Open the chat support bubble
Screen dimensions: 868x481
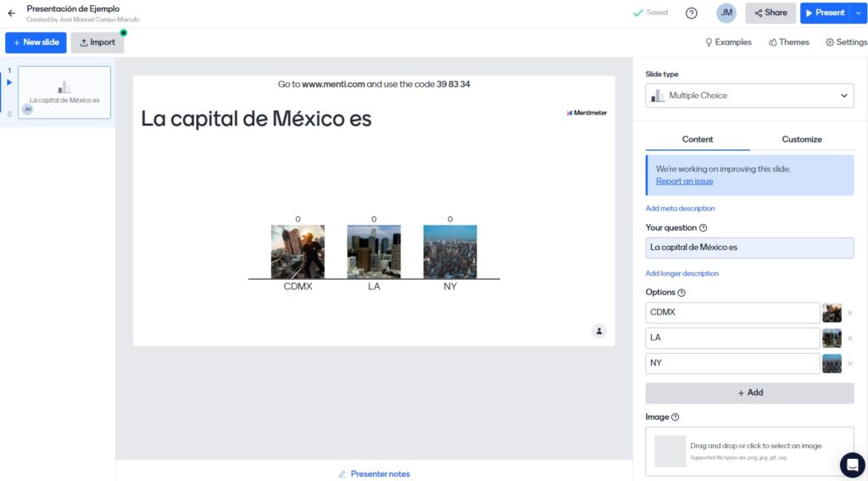(851, 464)
